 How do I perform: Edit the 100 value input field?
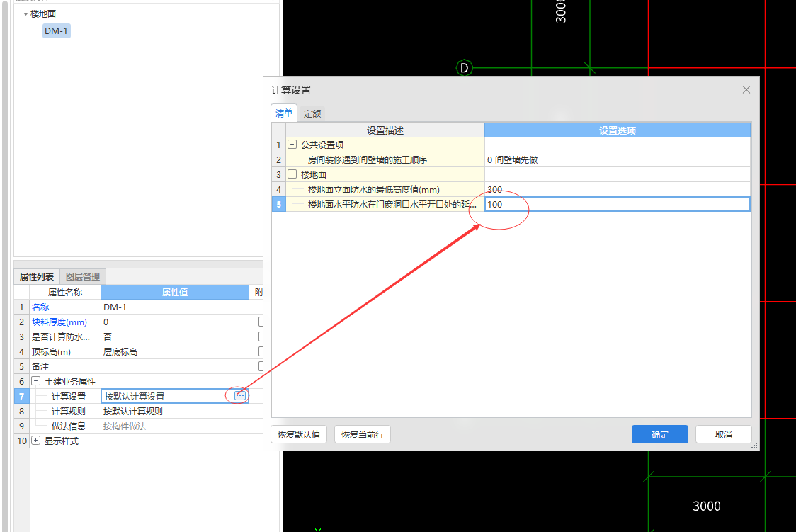618,204
